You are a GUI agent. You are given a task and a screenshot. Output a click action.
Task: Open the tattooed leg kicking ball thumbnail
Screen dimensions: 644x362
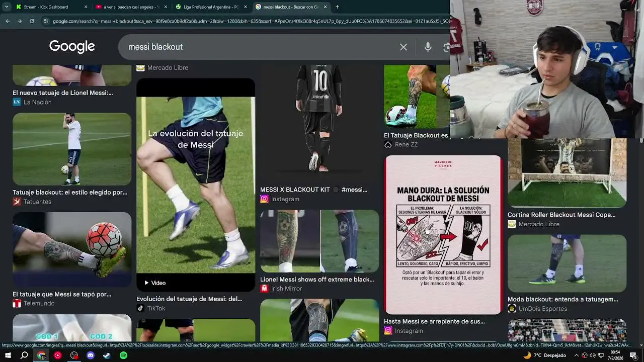(x=72, y=249)
